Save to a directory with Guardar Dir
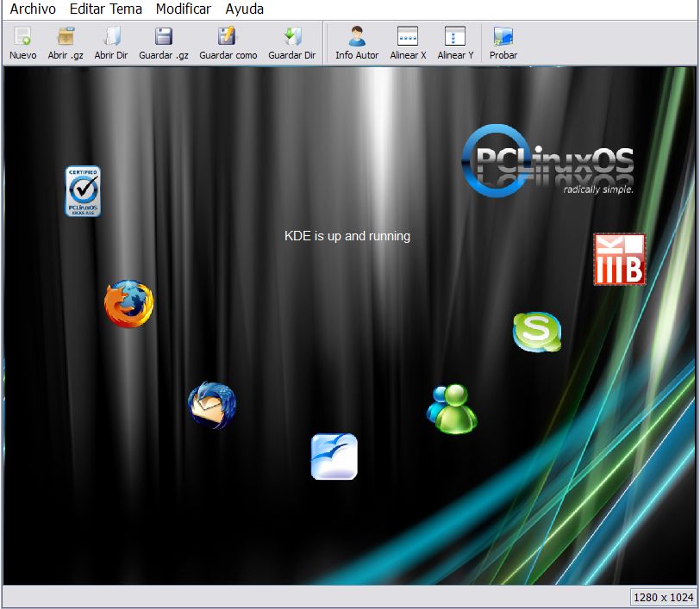700x609 pixels. click(292, 43)
